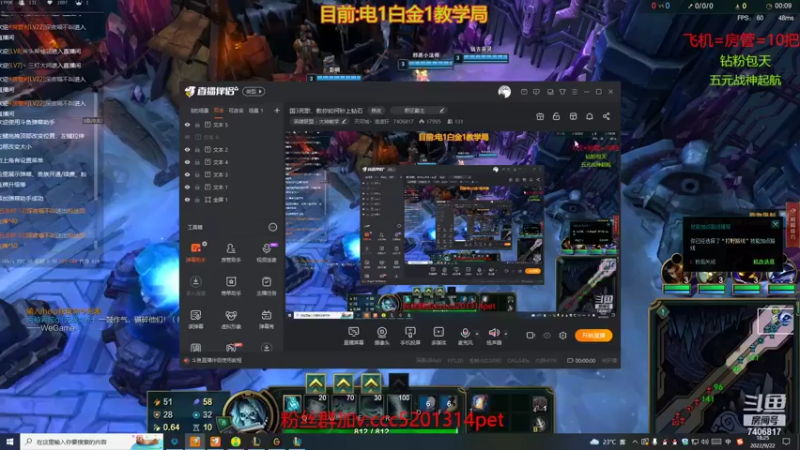Select the third scene tab

click(236, 110)
